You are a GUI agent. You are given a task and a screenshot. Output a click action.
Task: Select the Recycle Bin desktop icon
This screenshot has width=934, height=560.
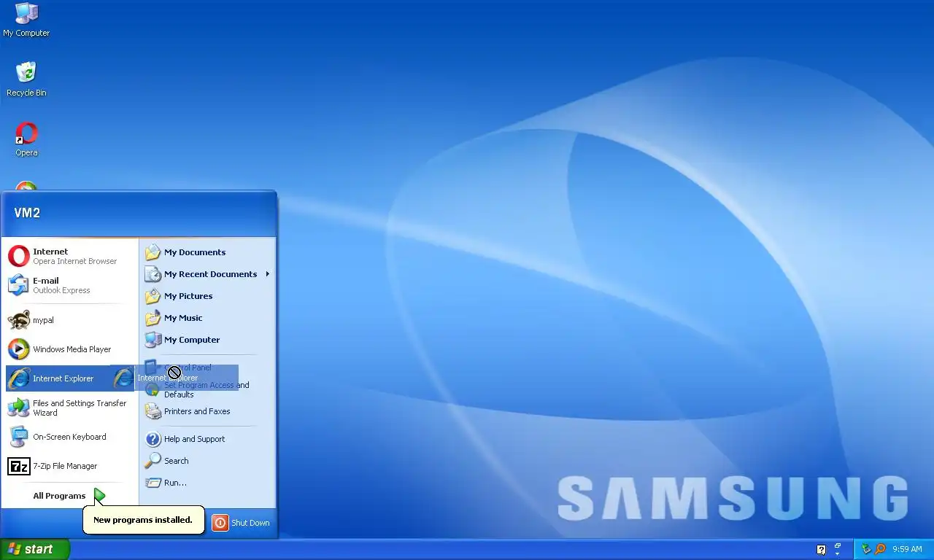click(x=26, y=80)
